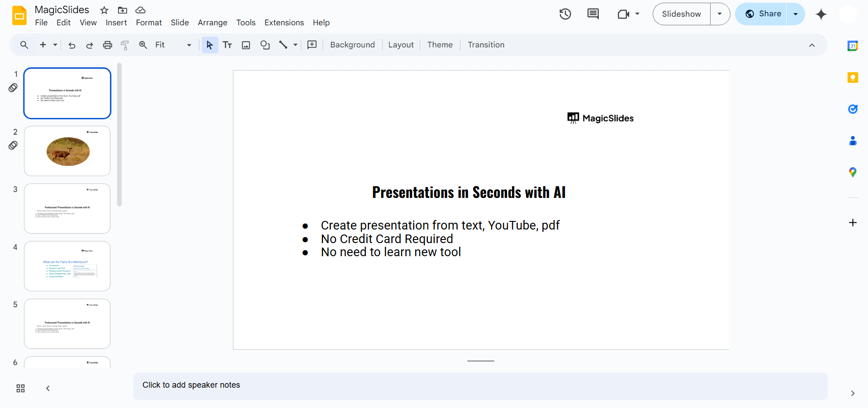Star the MagicSlides presentation
Viewport: 868px width, 408px height.
click(x=104, y=10)
